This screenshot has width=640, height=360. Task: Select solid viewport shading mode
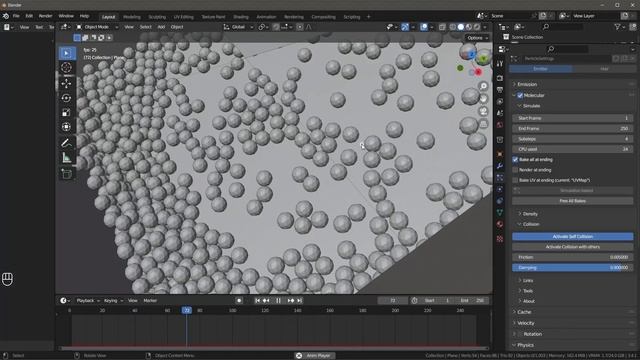(x=461, y=27)
